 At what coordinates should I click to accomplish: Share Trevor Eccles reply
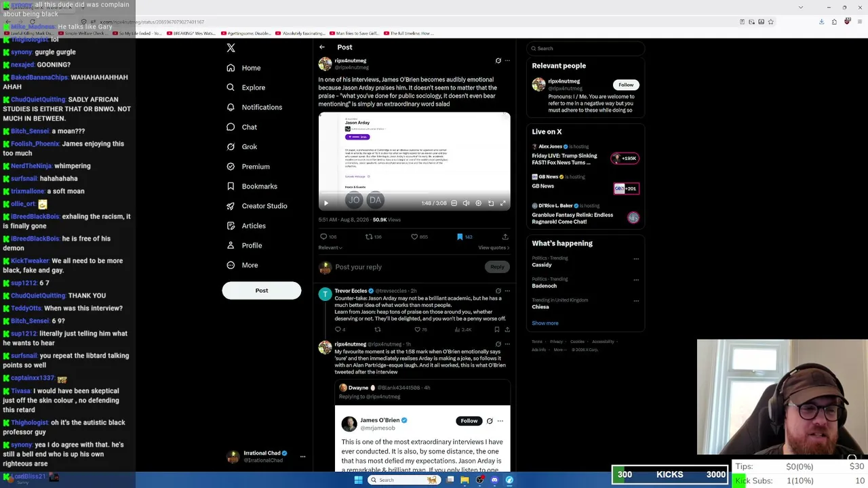pos(507,329)
